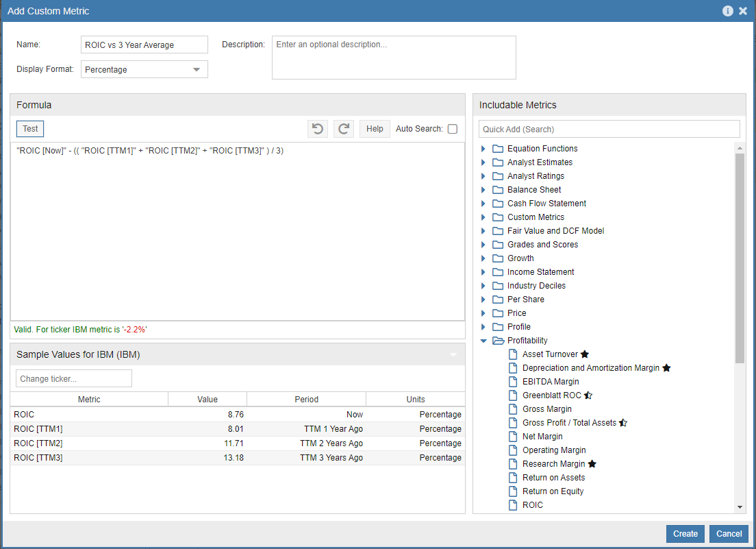Select the Balance Sheet category
The height and width of the screenshot is (549, 756).
[x=533, y=189]
